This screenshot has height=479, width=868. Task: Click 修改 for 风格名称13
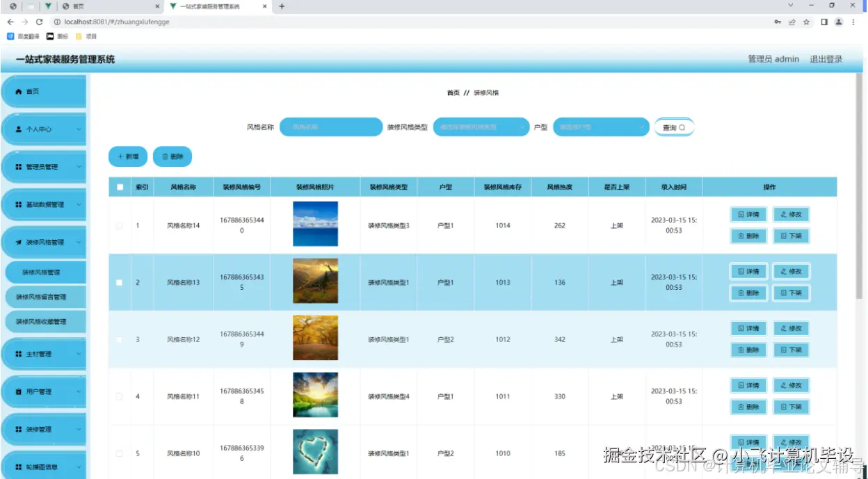pos(791,272)
